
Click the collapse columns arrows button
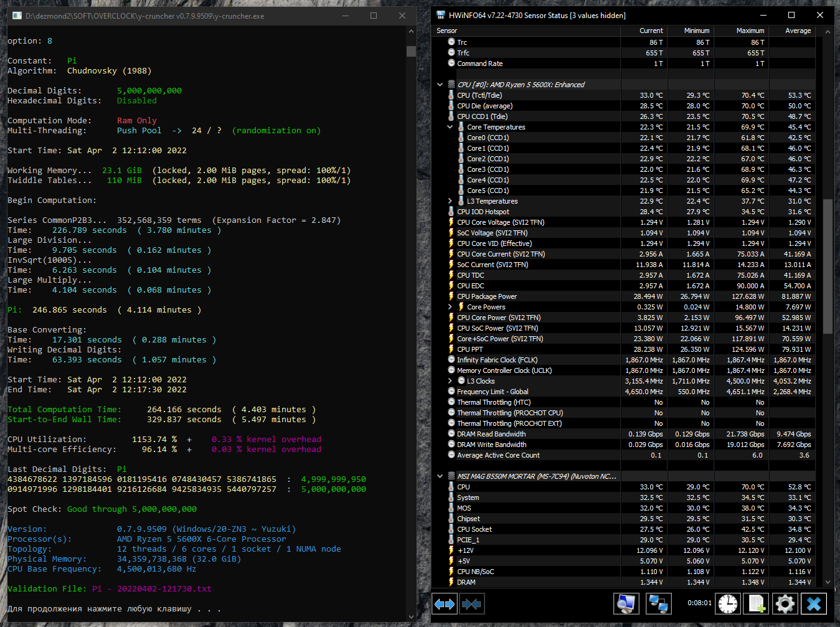pyautogui.click(x=472, y=604)
